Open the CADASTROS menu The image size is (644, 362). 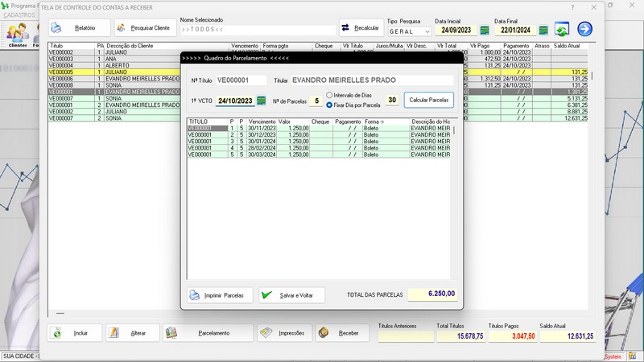(x=19, y=15)
